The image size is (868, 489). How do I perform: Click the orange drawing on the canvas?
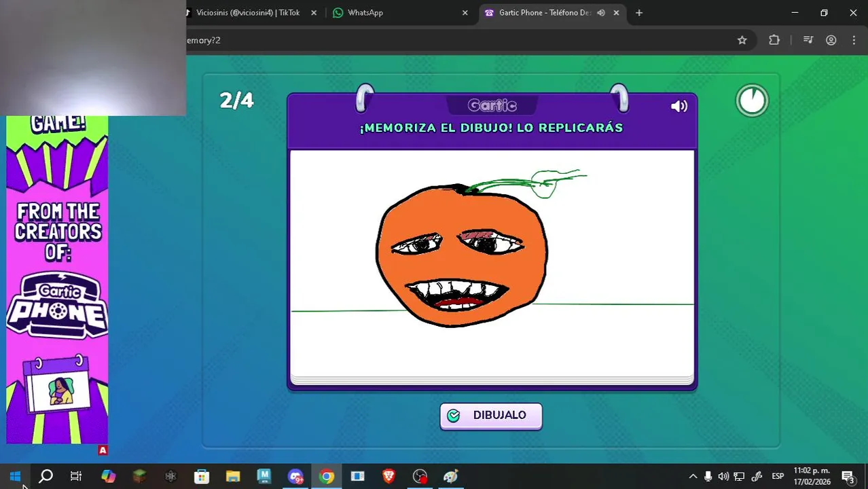click(462, 255)
